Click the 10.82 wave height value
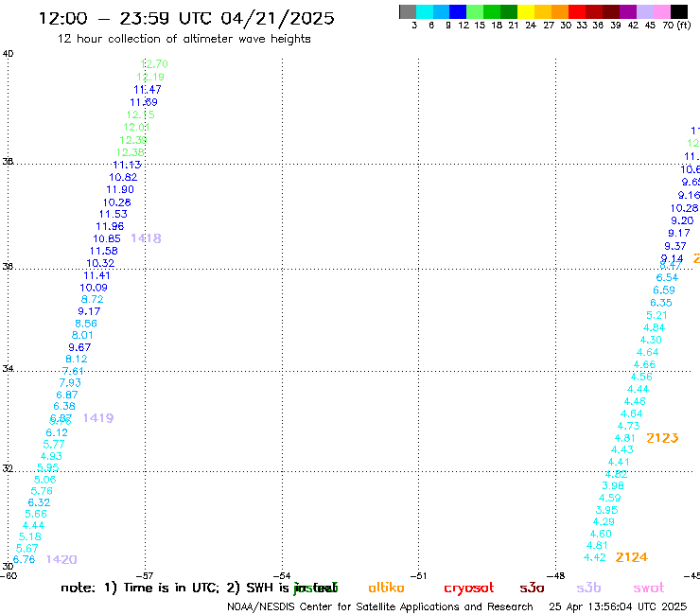 [123, 177]
